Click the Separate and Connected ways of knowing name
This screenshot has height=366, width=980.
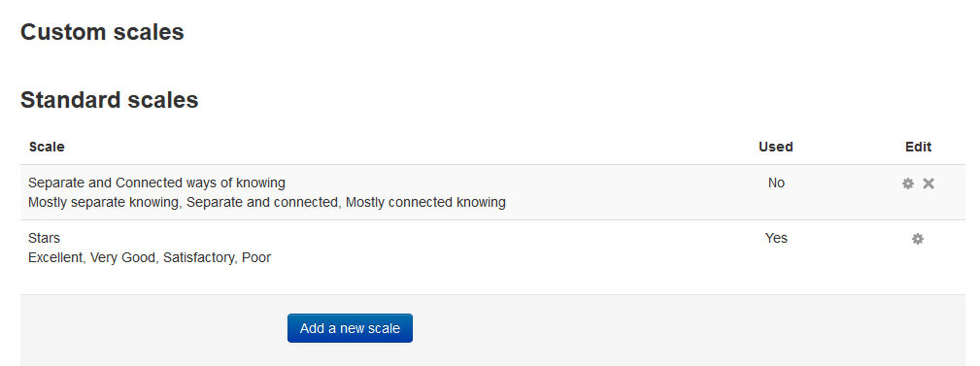pyautogui.click(x=156, y=183)
